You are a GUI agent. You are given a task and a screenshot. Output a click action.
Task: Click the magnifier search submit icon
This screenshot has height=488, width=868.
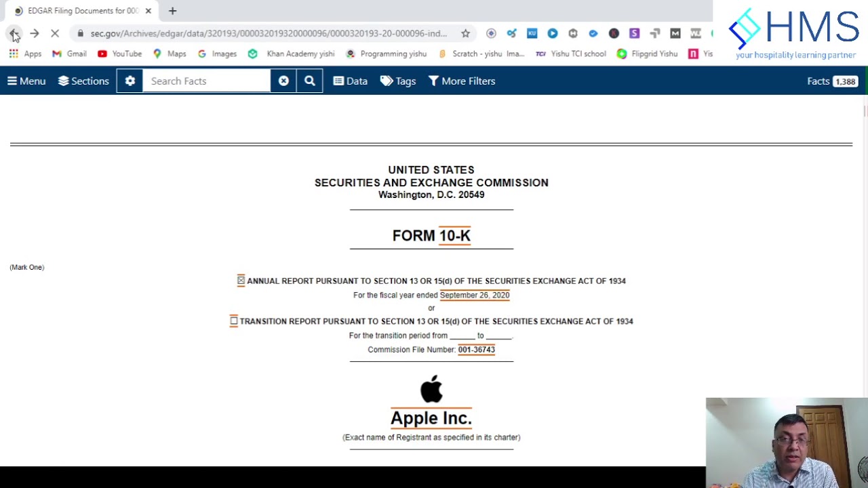[310, 81]
